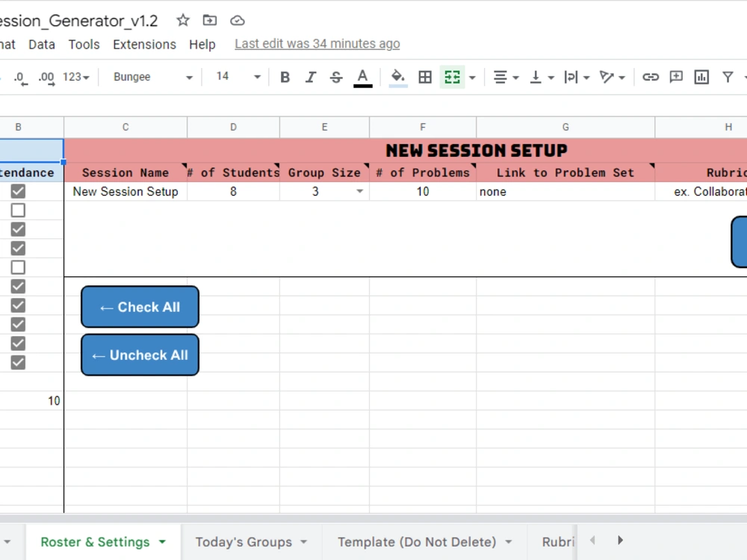
Task: Insert a link
Action: tap(651, 77)
